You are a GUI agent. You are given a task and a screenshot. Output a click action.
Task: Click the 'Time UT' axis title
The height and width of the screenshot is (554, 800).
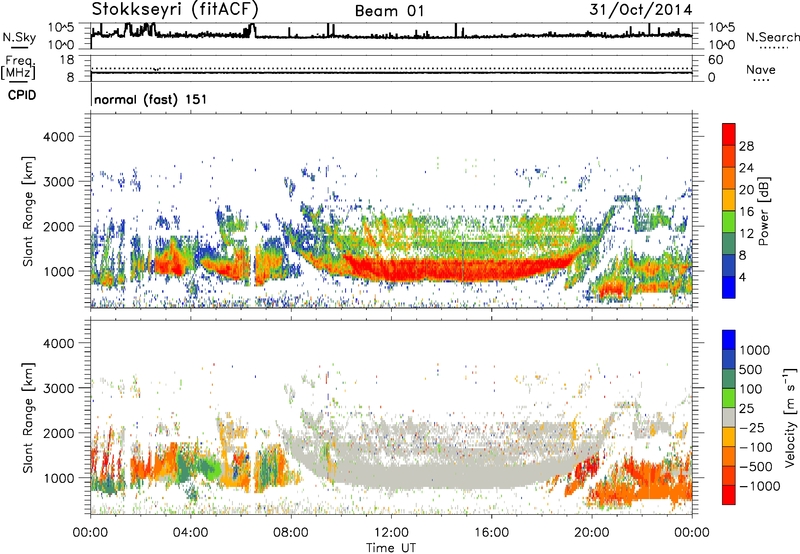click(x=391, y=548)
